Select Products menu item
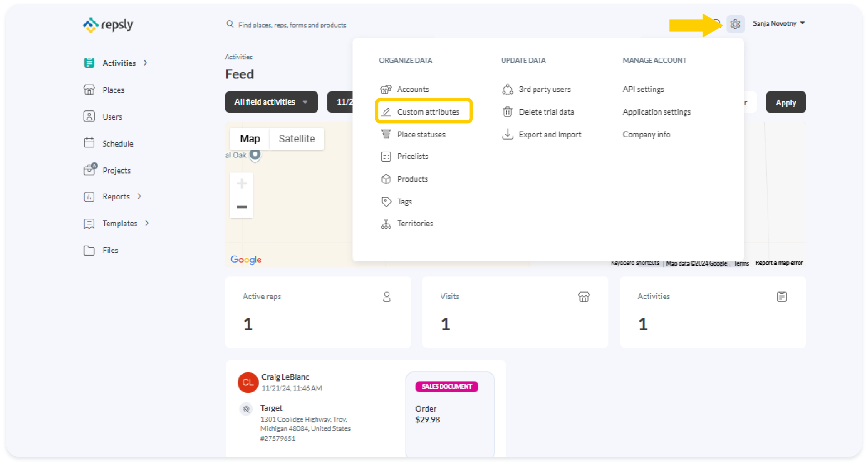Viewport: 868px width, 465px height. tap(413, 179)
